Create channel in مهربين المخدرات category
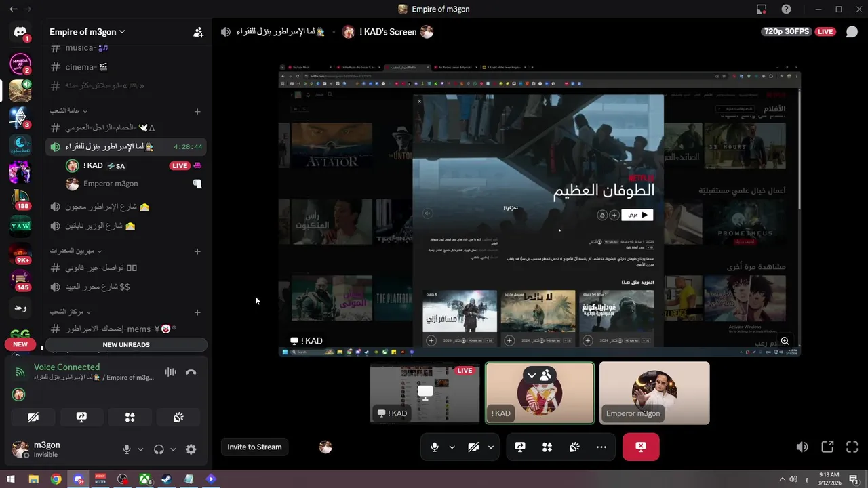This screenshot has width=868, height=488. tap(197, 251)
